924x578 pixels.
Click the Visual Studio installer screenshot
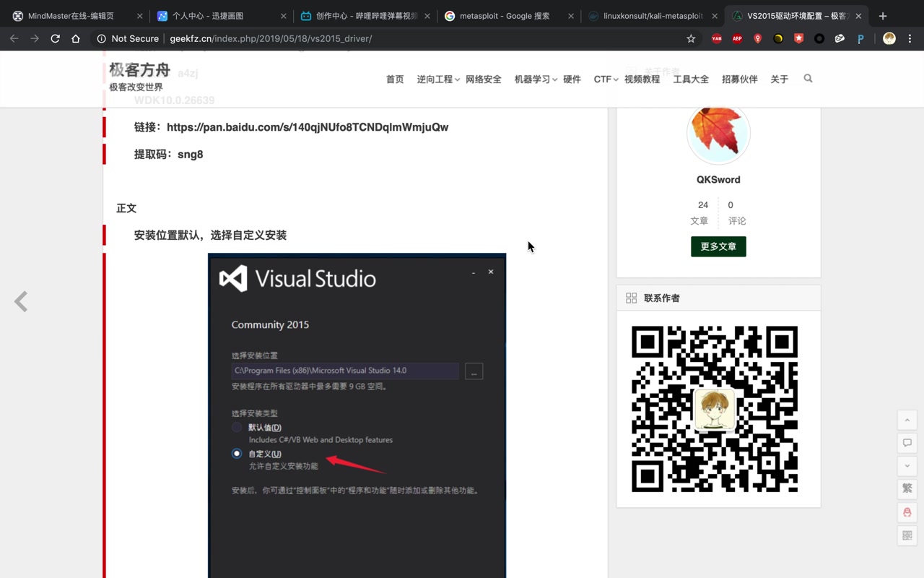357,415
